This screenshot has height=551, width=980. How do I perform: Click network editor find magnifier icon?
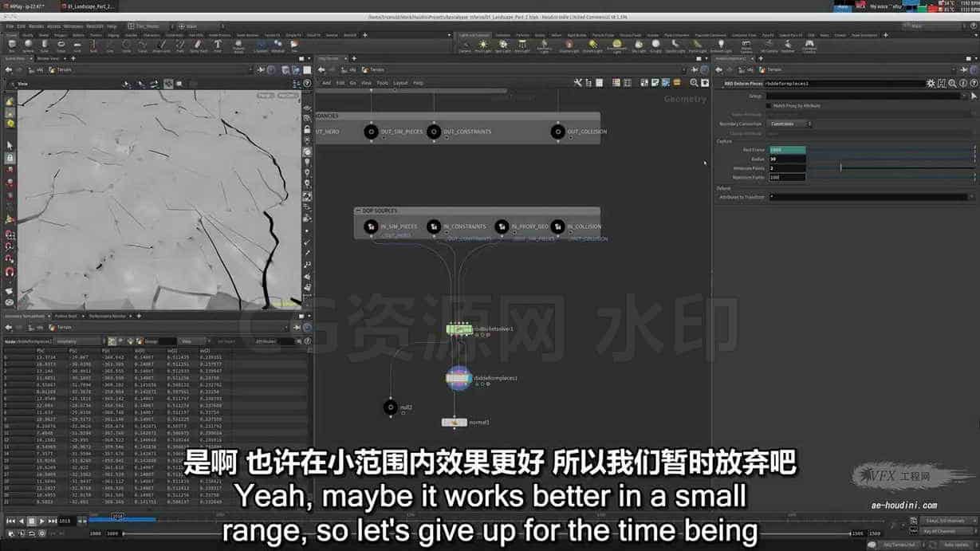(x=693, y=82)
